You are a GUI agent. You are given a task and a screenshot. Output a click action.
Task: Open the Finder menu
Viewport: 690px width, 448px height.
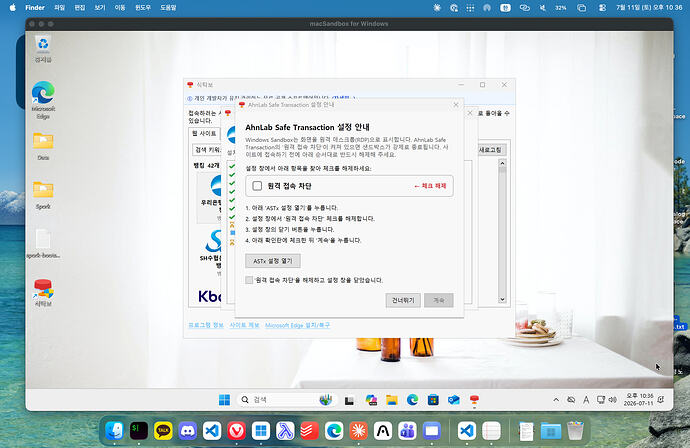pyautogui.click(x=35, y=7)
